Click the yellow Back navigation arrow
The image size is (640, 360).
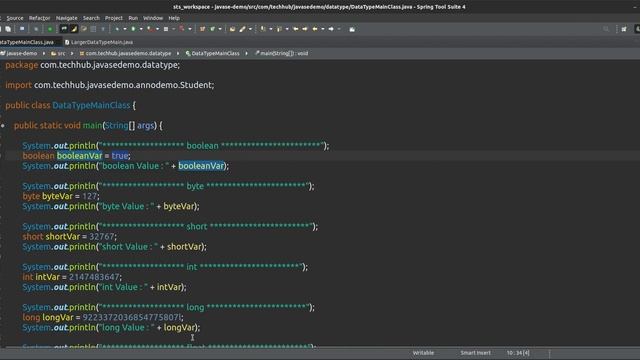(315, 29)
